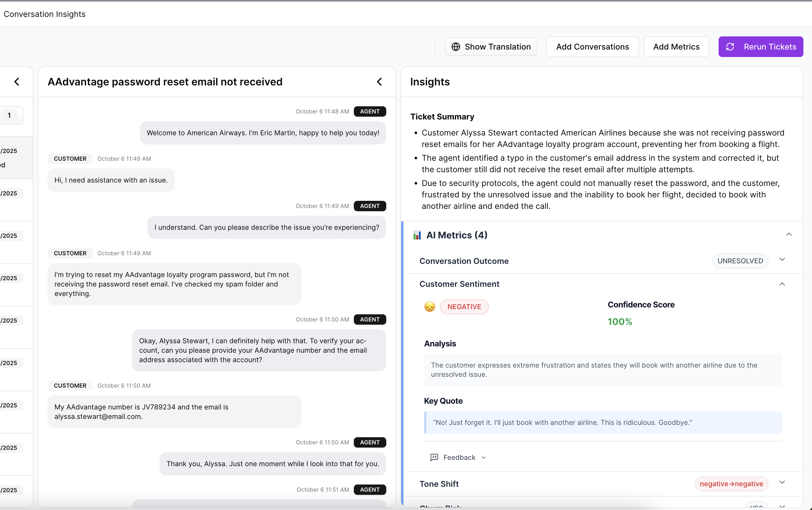Open the Feedback dropdown
This screenshot has height=510, width=812.
pos(484,458)
